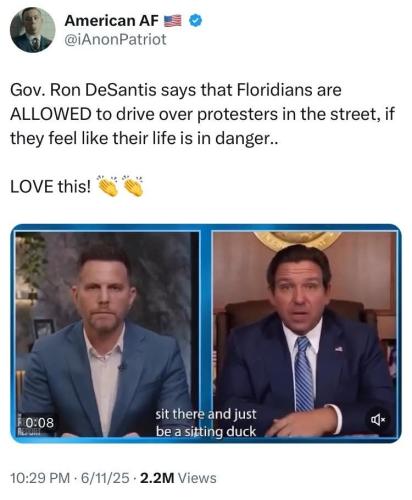Click the first clapping hands emoji
Image resolution: width=412 pixels, height=500 pixels.
pyautogui.click(x=107, y=186)
